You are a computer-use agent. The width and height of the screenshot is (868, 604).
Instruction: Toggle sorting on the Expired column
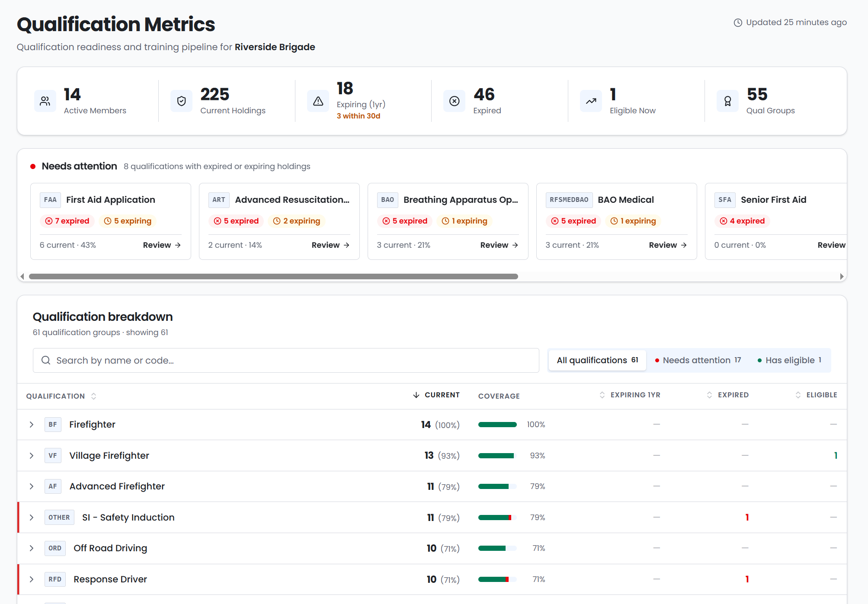728,395
